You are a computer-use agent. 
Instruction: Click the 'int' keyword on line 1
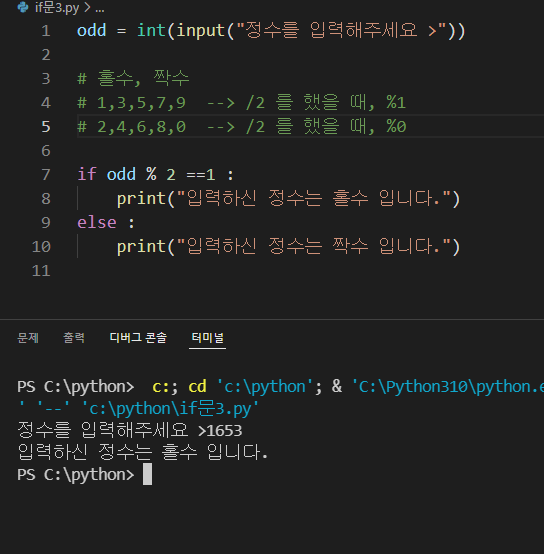point(151,30)
